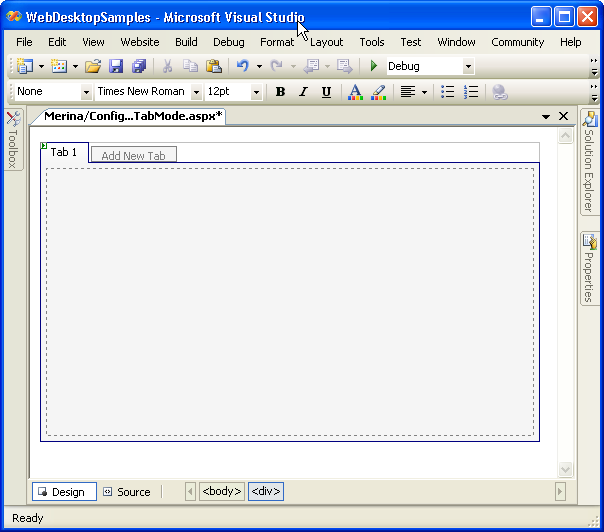This screenshot has width=604, height=532.
Task: Open the 12pt font size dropdown
Action: 256,92
